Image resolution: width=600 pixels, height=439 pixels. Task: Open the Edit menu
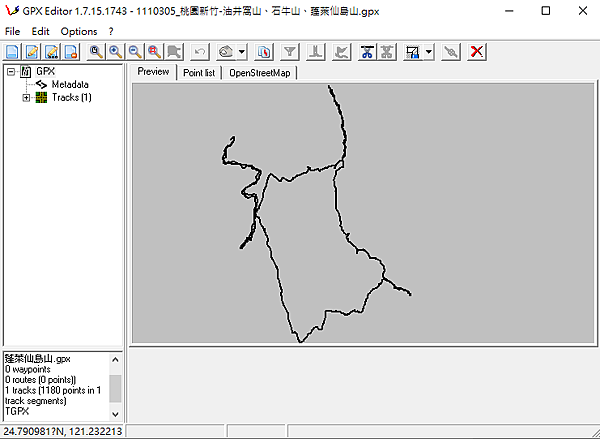40,31
